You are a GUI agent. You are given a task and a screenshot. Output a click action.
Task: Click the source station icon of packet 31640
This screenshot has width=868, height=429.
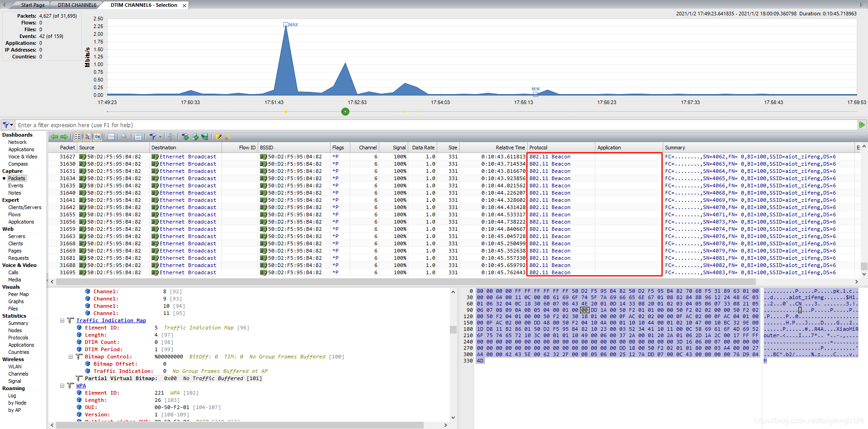[83, 193]
